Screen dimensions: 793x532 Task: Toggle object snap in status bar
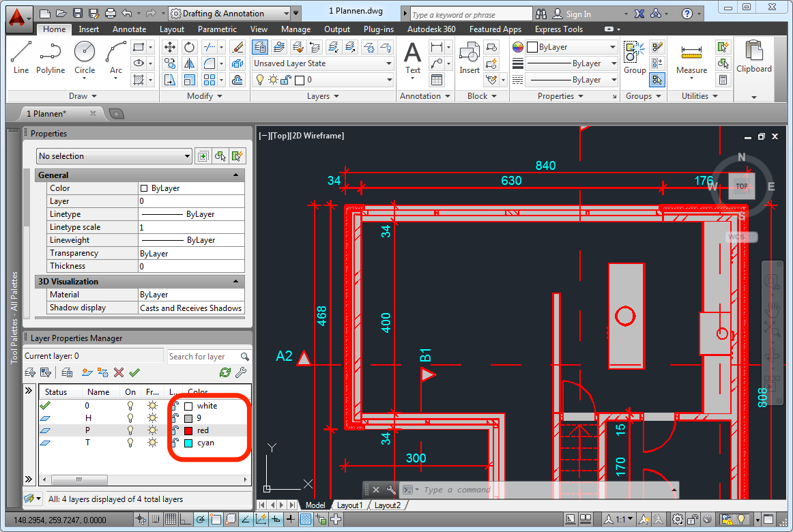click(x=216, y=519)
